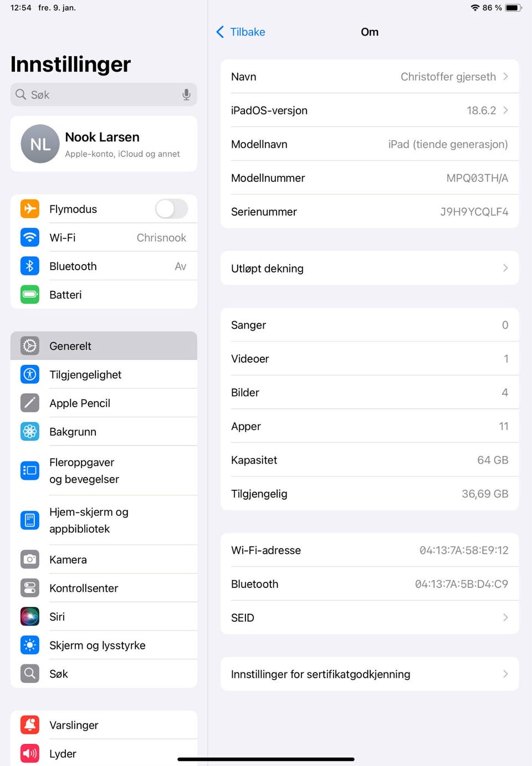Tap the green Batteri icon

tap(30, 295)
